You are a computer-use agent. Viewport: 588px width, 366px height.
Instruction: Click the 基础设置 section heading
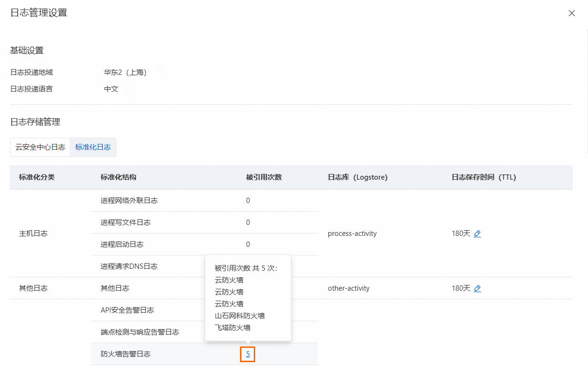27,51
